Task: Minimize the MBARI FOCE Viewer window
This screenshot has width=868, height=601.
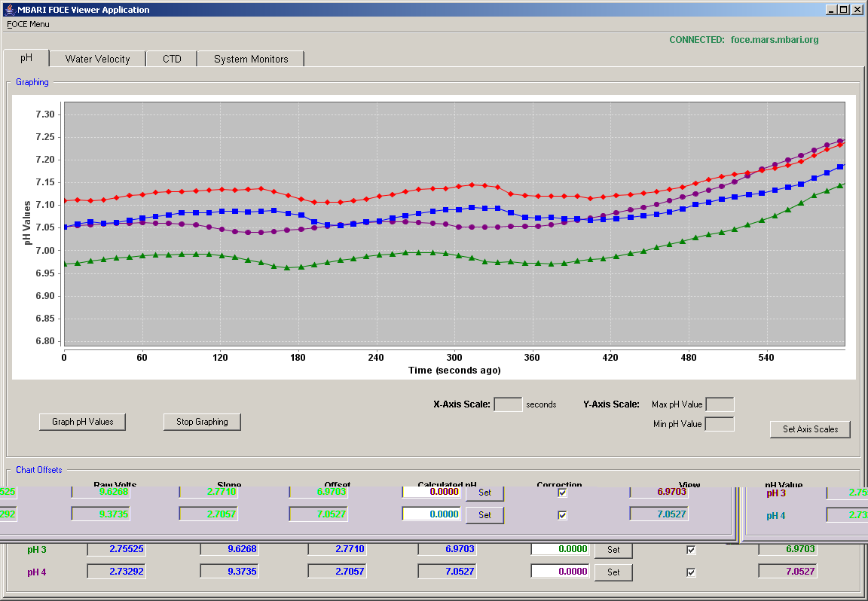Action: tap(832, 9)
